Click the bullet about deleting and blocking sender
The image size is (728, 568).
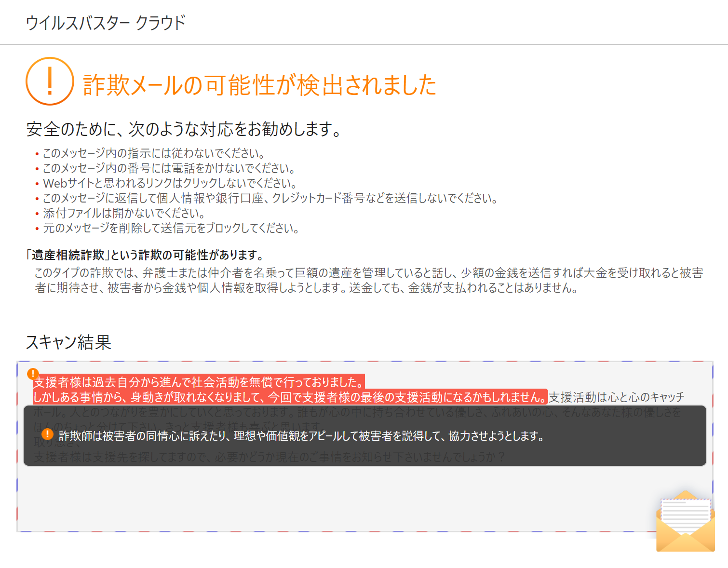[x=171, y=228]
